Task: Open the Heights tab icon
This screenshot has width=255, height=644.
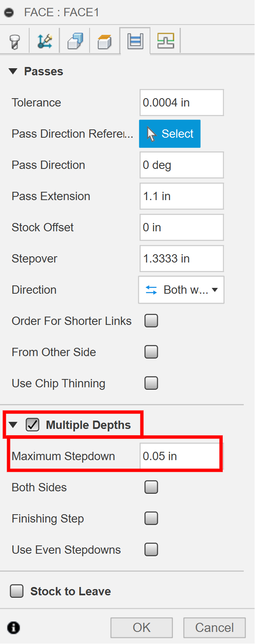Action: click(x=105, y=41)
